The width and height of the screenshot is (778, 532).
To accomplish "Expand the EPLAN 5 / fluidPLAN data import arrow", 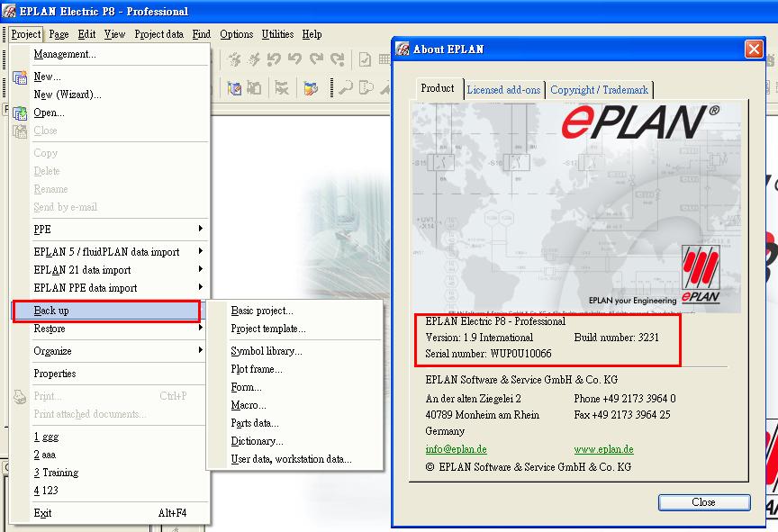I will [201, 251].
